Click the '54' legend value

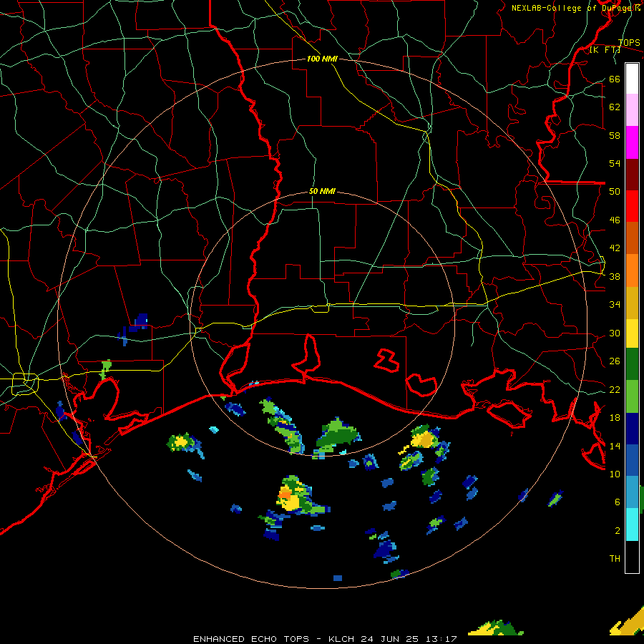point(615,163)
